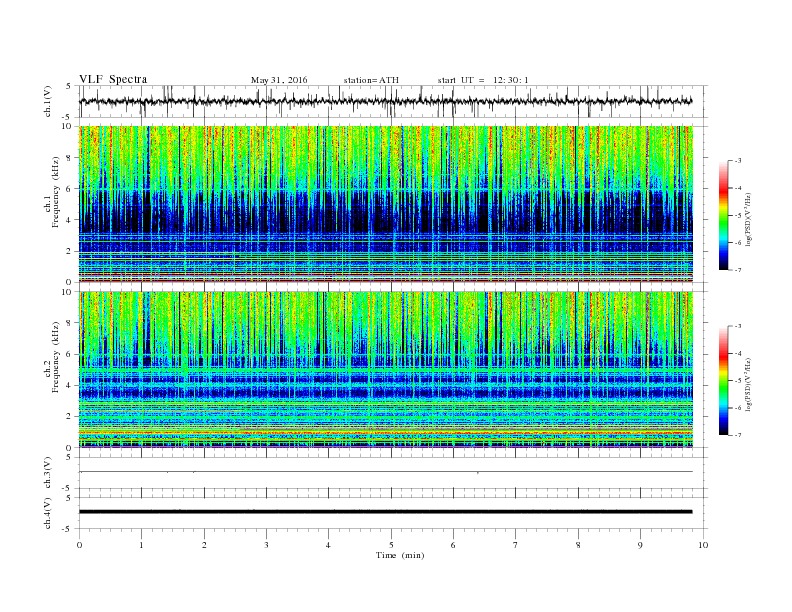Click the "station=ATH" header label
Viewport: 792px width, 612px height.
(371, 80)
